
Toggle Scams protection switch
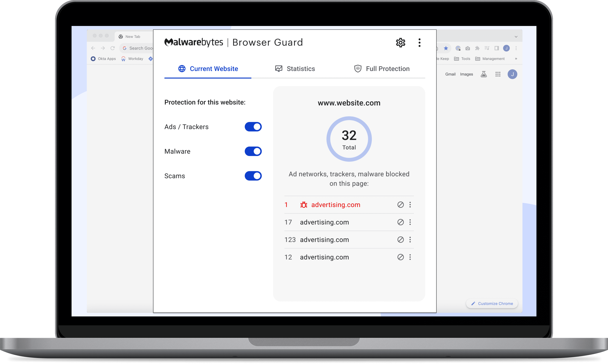point(253,176)
